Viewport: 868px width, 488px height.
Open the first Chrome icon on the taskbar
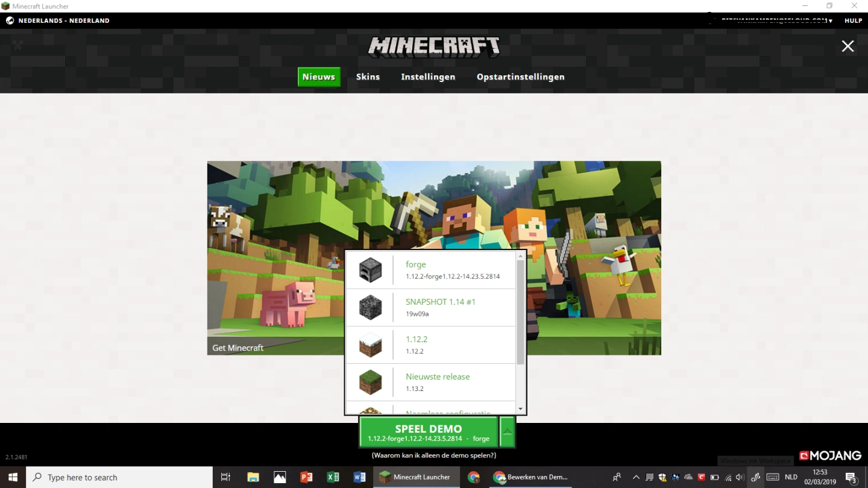[474, 477]
